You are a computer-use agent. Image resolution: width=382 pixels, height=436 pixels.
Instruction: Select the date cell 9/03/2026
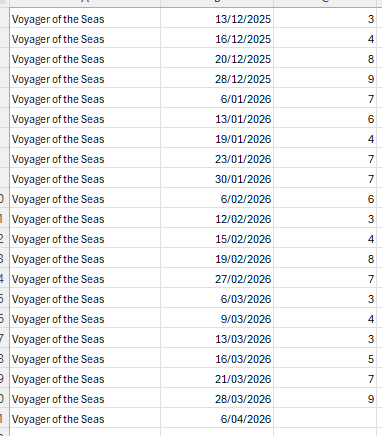pos(217,318)
